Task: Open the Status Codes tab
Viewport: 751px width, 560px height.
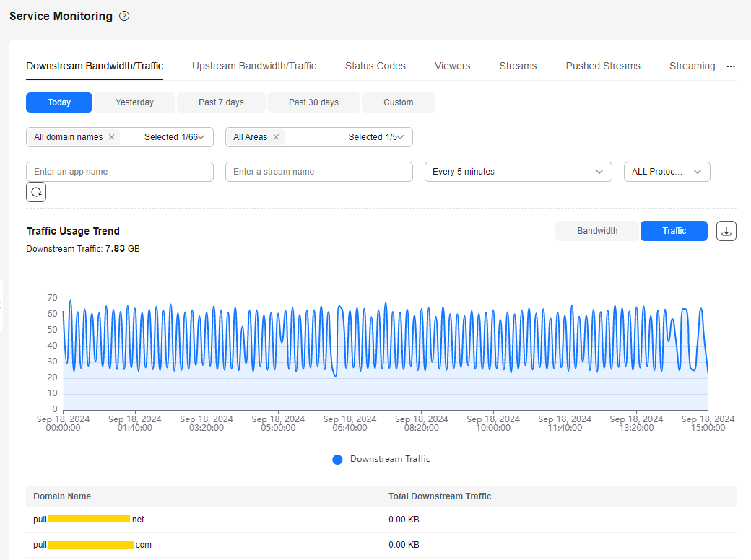Action: pos(375,66)
